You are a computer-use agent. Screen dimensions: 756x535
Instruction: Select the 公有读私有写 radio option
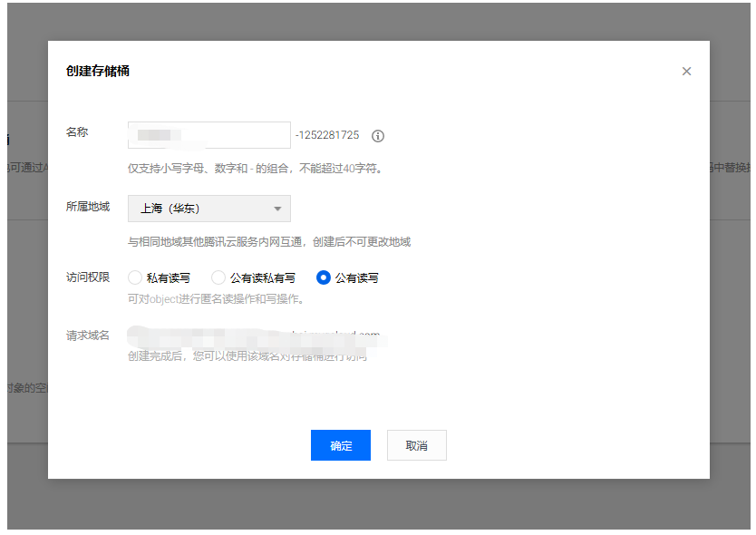point(218,277)
